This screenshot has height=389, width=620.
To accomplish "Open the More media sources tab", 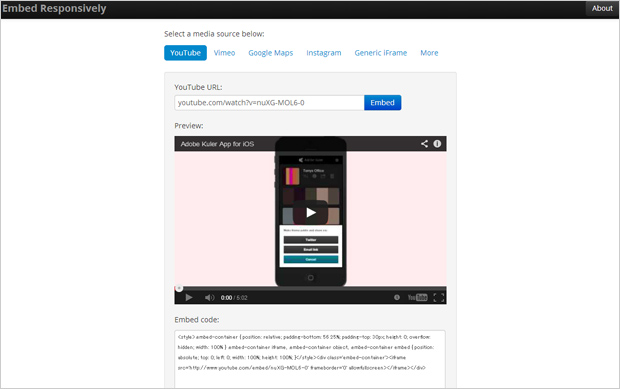I will 429,53.
